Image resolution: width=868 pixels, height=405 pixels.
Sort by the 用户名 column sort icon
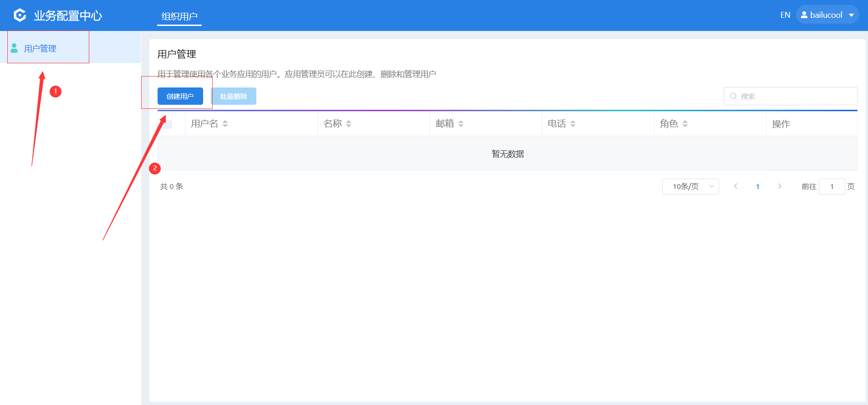point(225,124)
